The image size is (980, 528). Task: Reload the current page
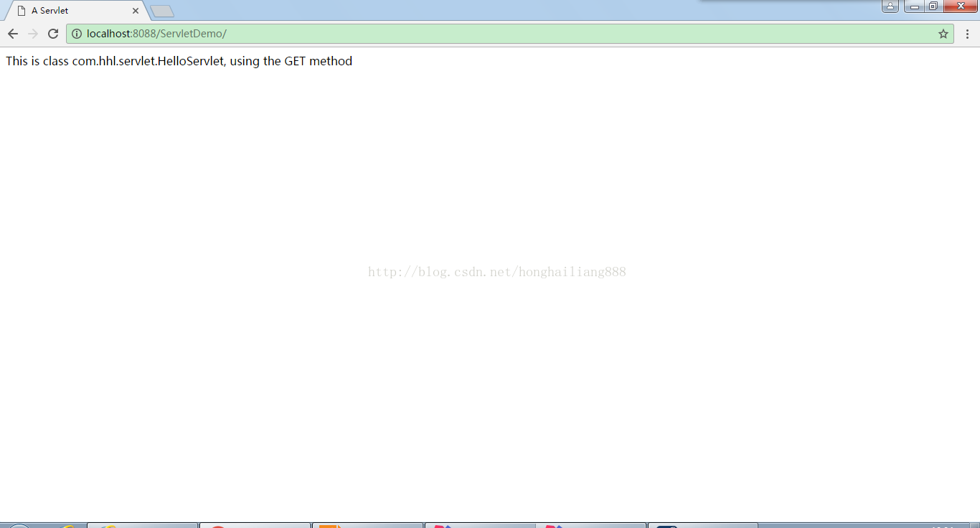[53, 34]
